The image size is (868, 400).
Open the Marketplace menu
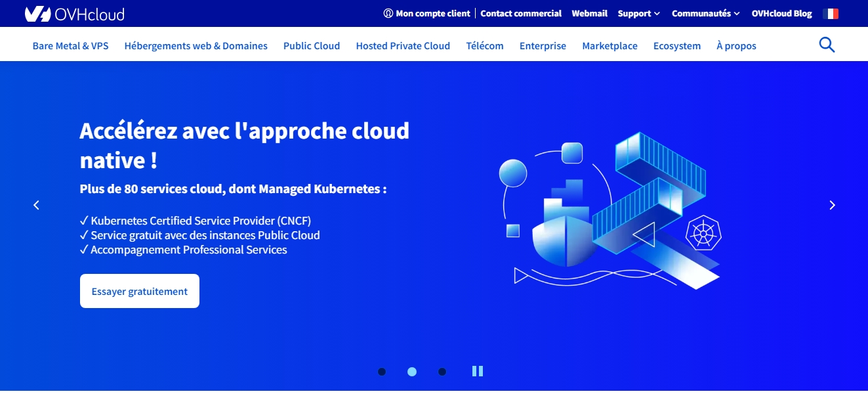click(610, 46)
